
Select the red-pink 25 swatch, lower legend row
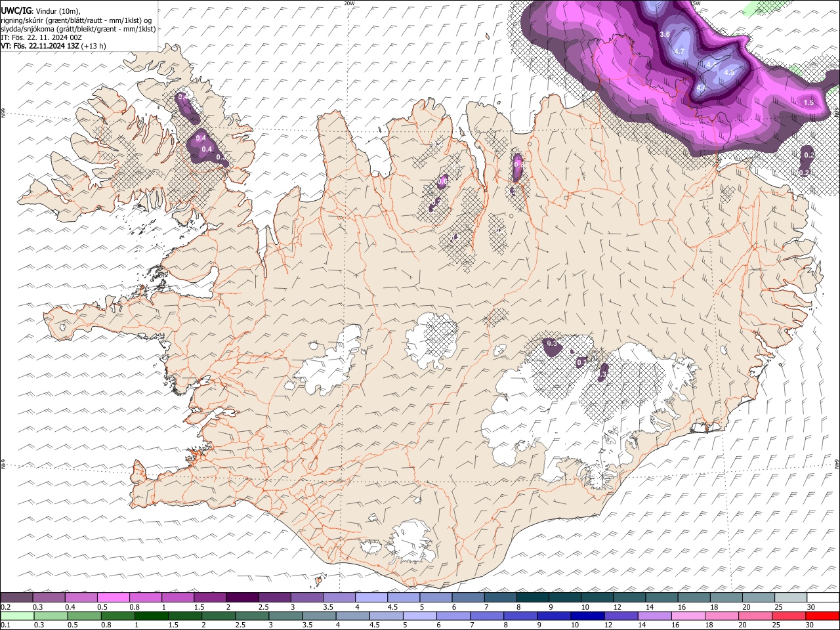[x=789, y=616]
